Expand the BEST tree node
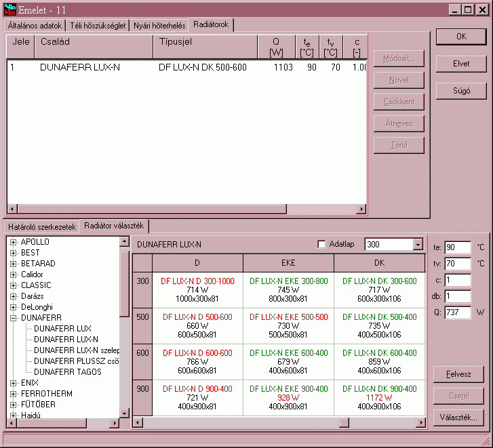This screenshot has width=493, height=448. tap(13, 253)
